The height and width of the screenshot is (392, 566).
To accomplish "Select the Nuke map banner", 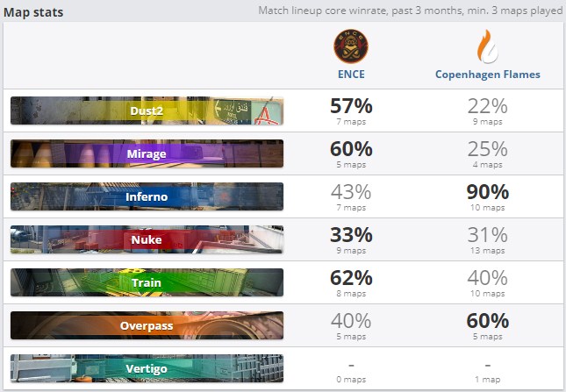I will [x=147, y=239].
